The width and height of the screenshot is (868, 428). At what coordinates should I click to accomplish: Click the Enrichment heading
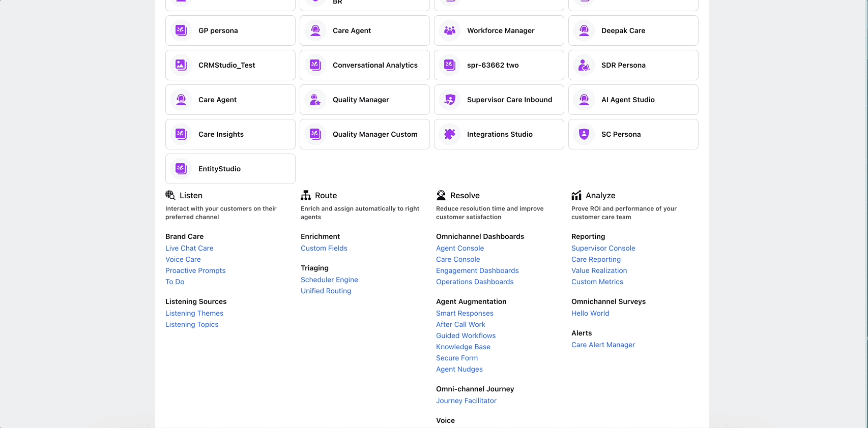pos(320,236)
